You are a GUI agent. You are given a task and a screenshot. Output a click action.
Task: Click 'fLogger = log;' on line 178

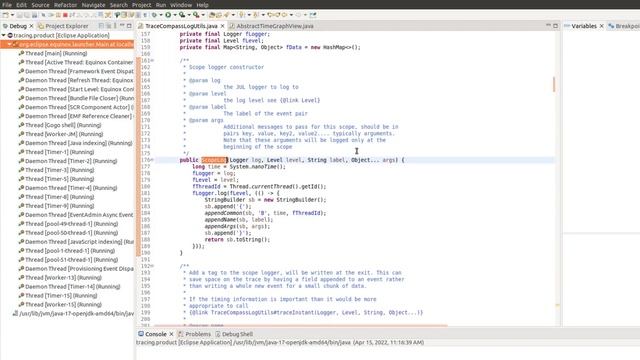click(214, 173)
